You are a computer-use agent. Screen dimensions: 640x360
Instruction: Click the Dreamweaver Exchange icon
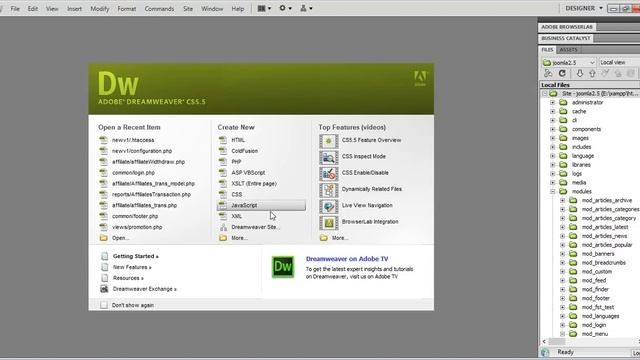tap(104, 289)
